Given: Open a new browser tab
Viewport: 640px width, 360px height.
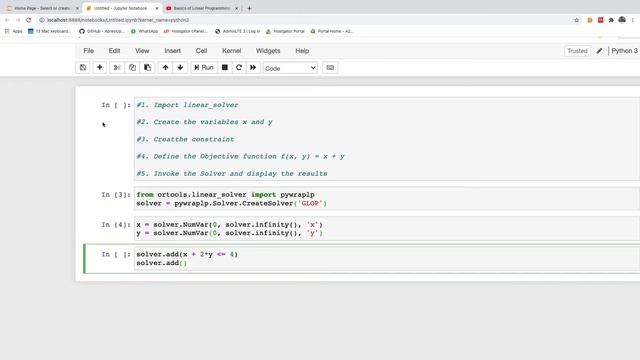Looking at the screenshot, I should 249,8.
